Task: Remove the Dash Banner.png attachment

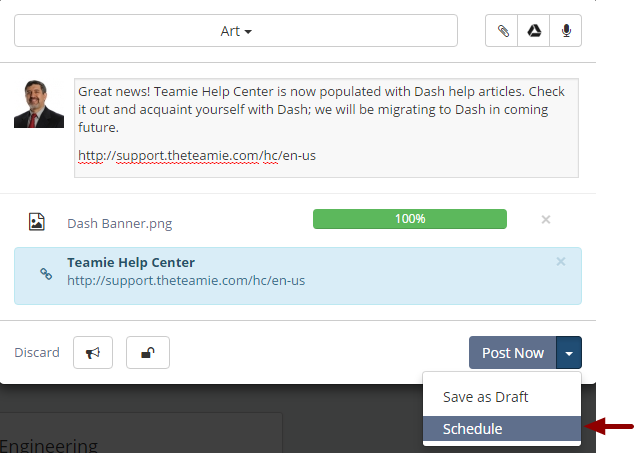Action: tap(546, 220)
